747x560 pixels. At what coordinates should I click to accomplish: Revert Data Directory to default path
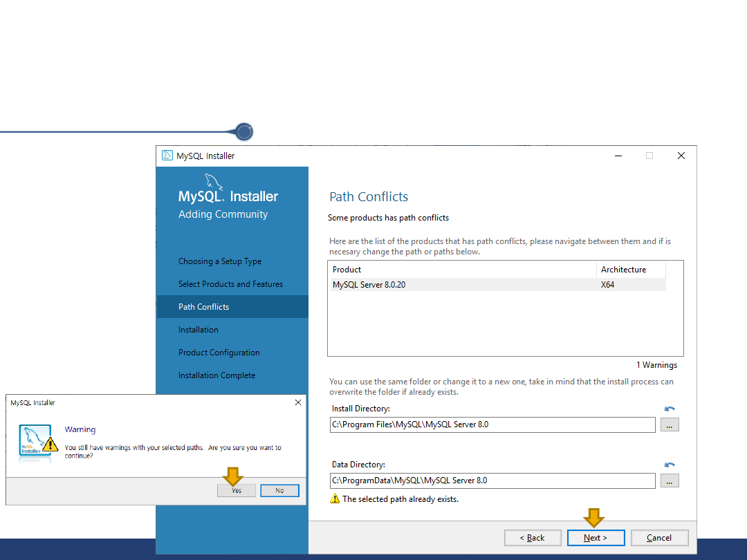point(669,465)
